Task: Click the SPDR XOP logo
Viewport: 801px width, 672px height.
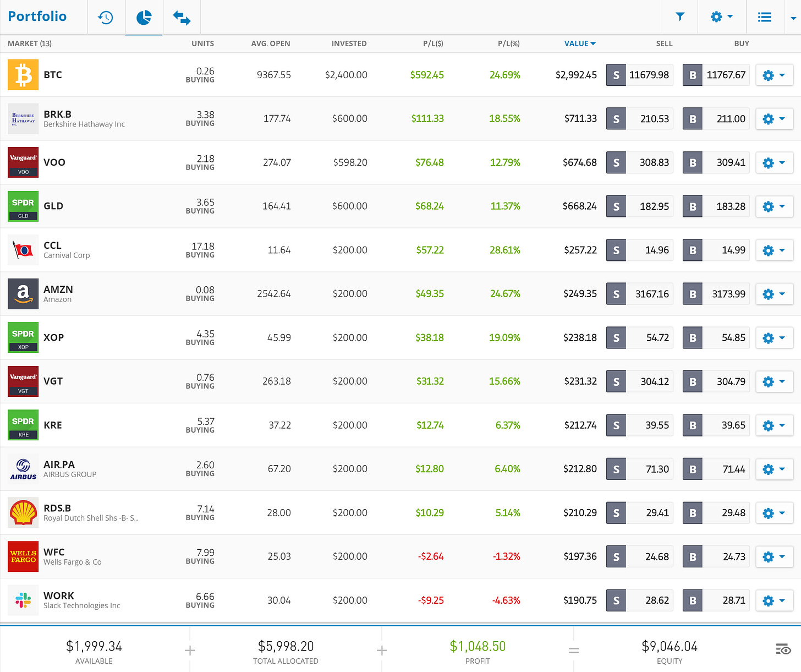Action: (x=23, y=337)
